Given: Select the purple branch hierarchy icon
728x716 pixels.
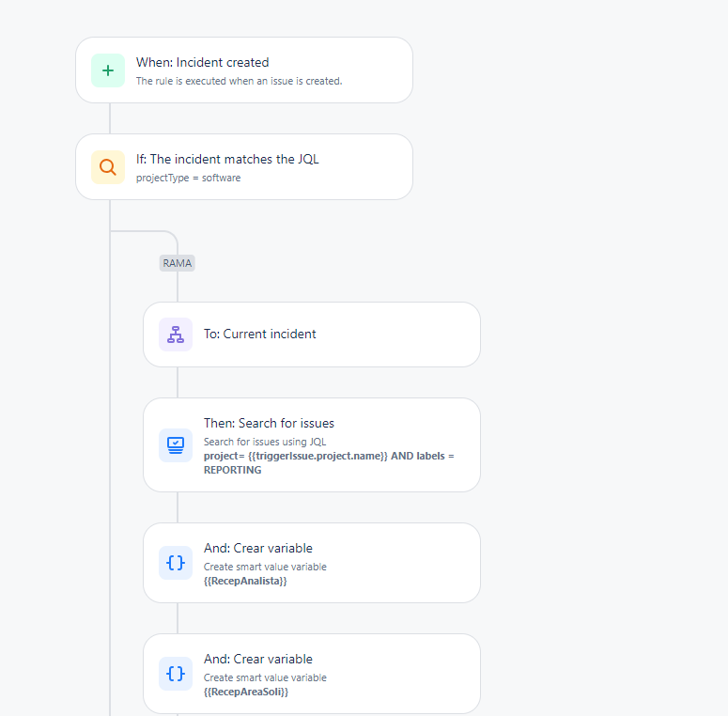Looking at the screenshot, I should point(176,335).
